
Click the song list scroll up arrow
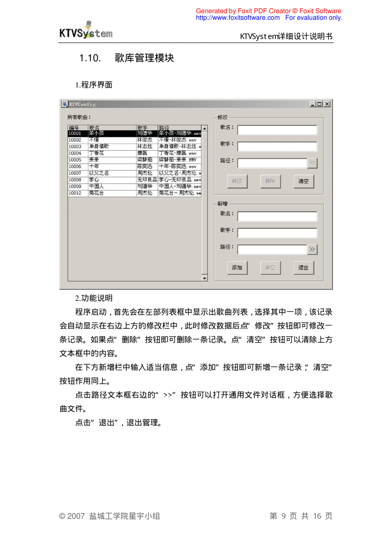pos(204,129)
